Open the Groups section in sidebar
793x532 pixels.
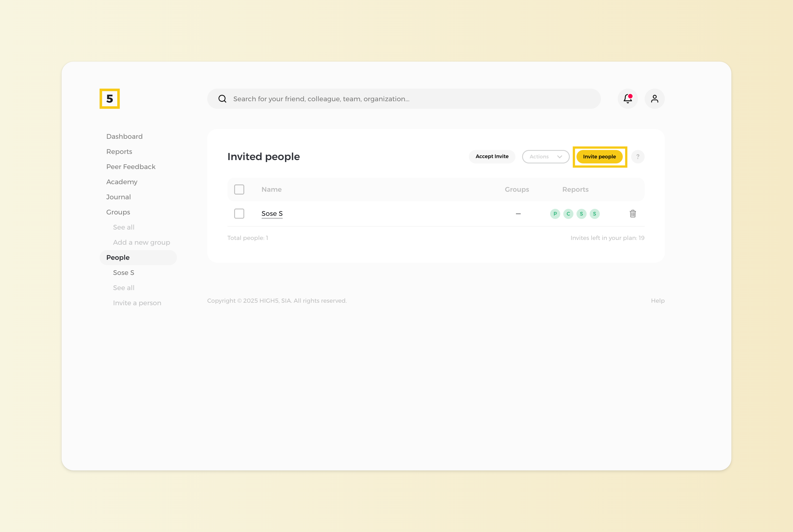[x=118, y=212]
